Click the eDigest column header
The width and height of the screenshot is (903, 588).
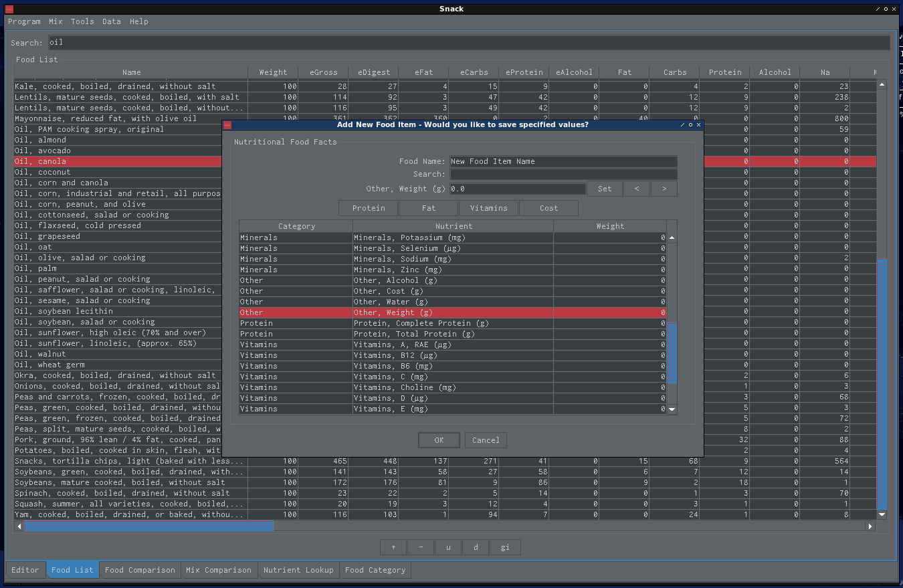[x=373, y=72]
